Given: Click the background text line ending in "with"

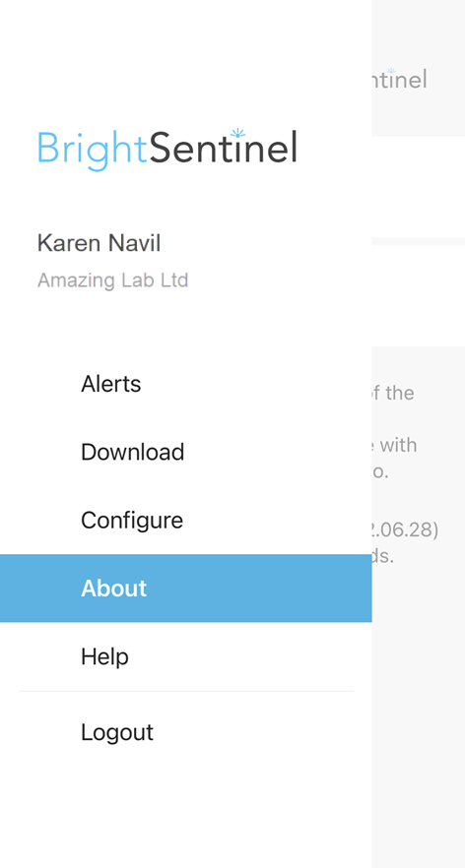Looking at the screenshot, I should pos(395,445).
